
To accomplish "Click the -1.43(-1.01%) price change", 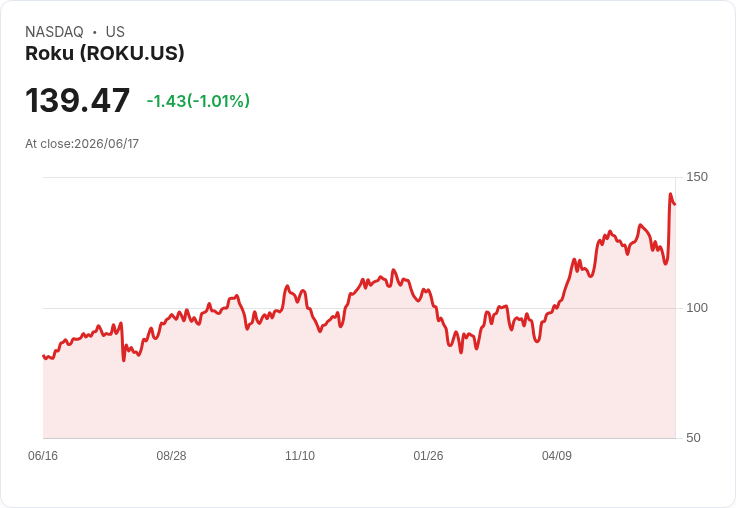I will point(198,101).
